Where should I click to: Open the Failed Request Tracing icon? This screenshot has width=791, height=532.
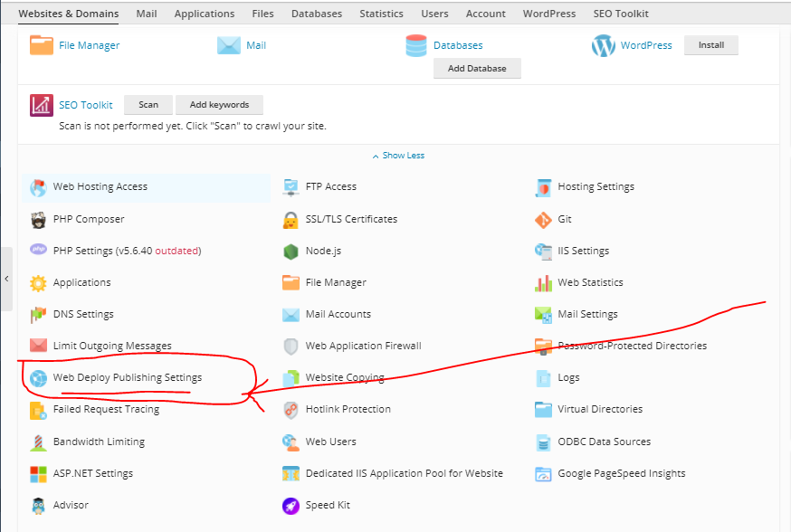coord(38,410)
